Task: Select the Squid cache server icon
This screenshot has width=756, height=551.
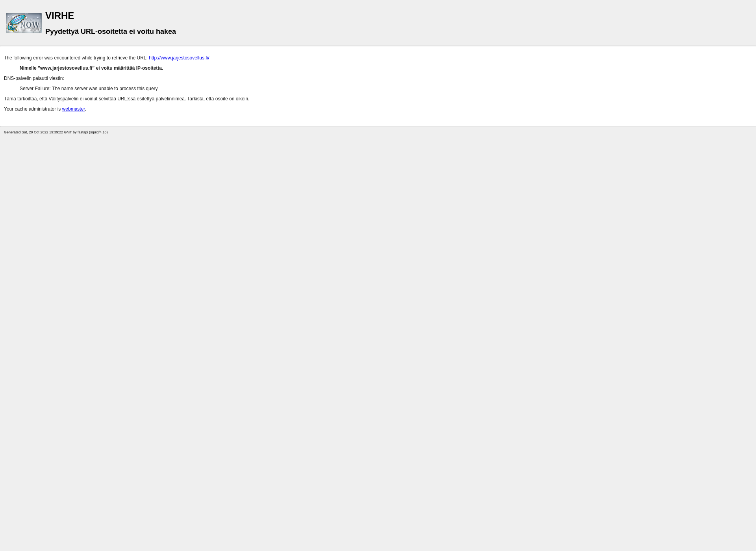Action: tap(24, 22)
